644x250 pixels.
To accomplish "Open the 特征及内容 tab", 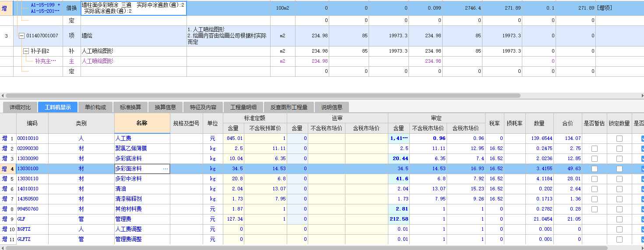I will [x=203, y=107].
